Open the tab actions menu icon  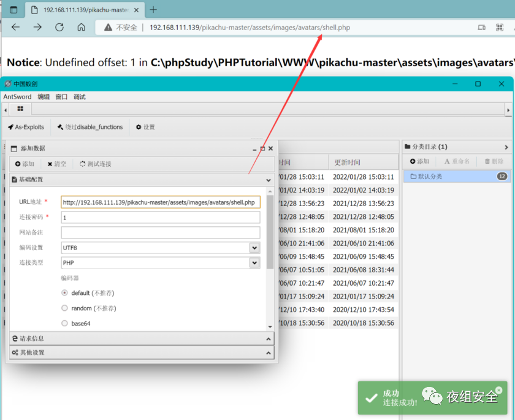coord(13,10)
